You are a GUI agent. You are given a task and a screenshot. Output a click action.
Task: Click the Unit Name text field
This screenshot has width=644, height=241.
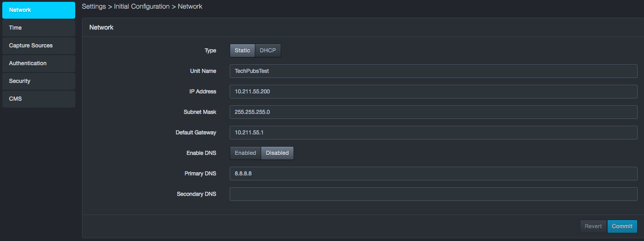[433, 71]
